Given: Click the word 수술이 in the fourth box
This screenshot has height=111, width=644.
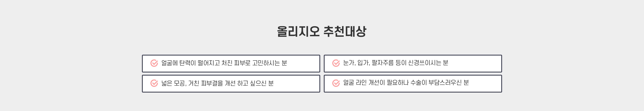Looking at the screenshot, I should coord(419,82).
